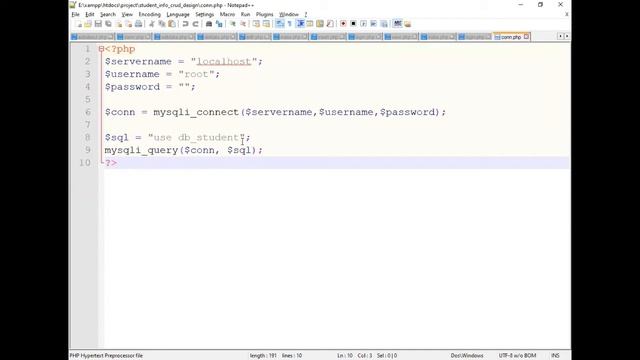Open the Macro menu
Image resolution: width=640 pixels, height=360 pixels.
[227, 14]
